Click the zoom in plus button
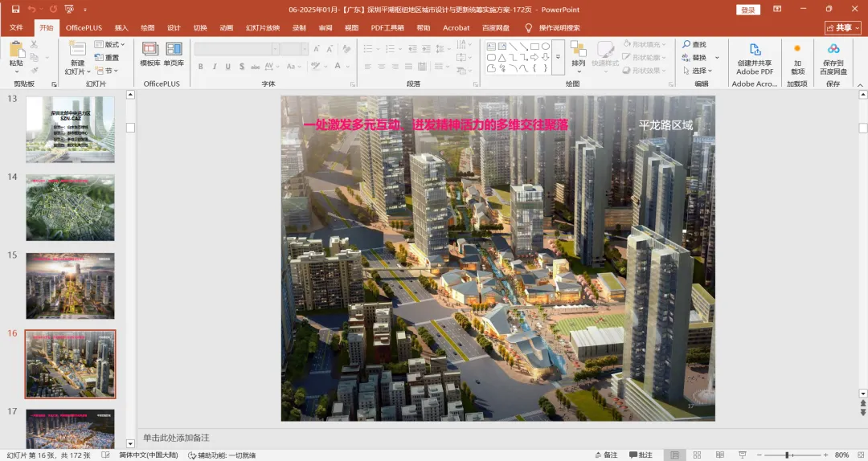 pyautogui.click(x=825, y=455)
